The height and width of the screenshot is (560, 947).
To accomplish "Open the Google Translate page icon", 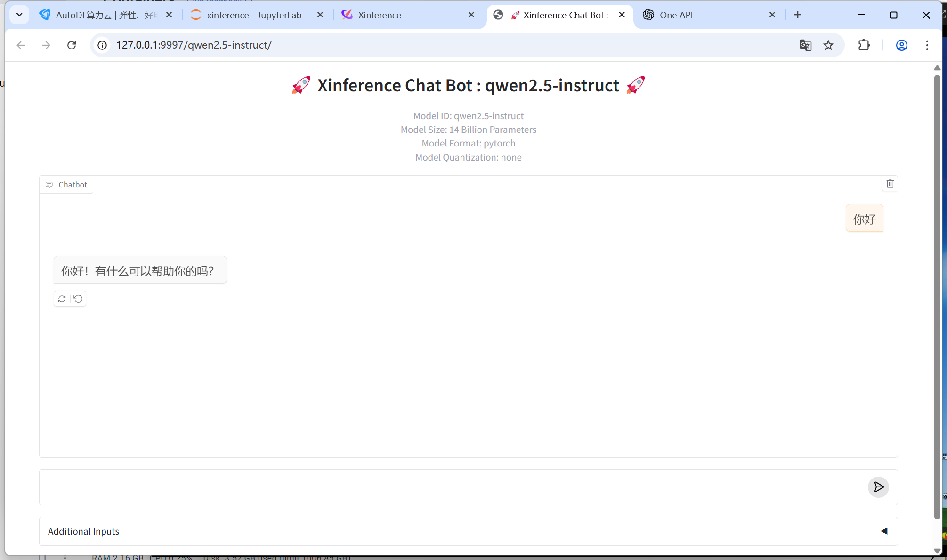I will click(805, 45).
